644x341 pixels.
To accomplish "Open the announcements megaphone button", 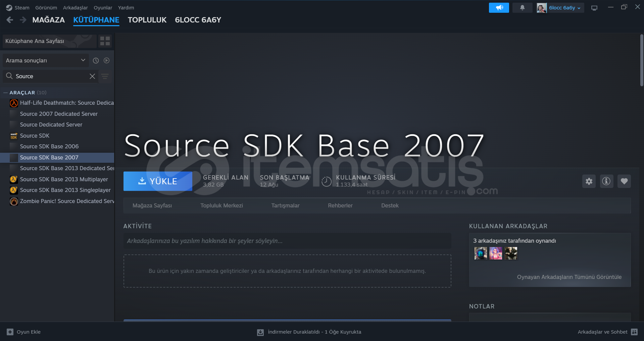I will pos(499,8).
